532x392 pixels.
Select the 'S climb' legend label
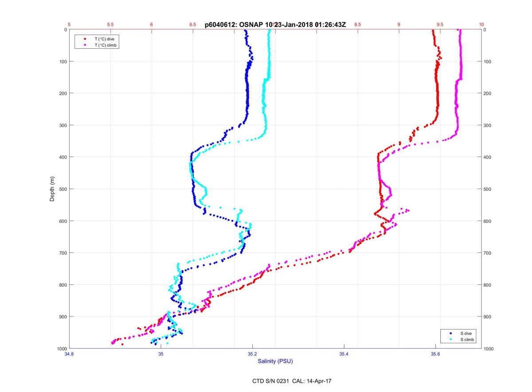pos(467,339)
